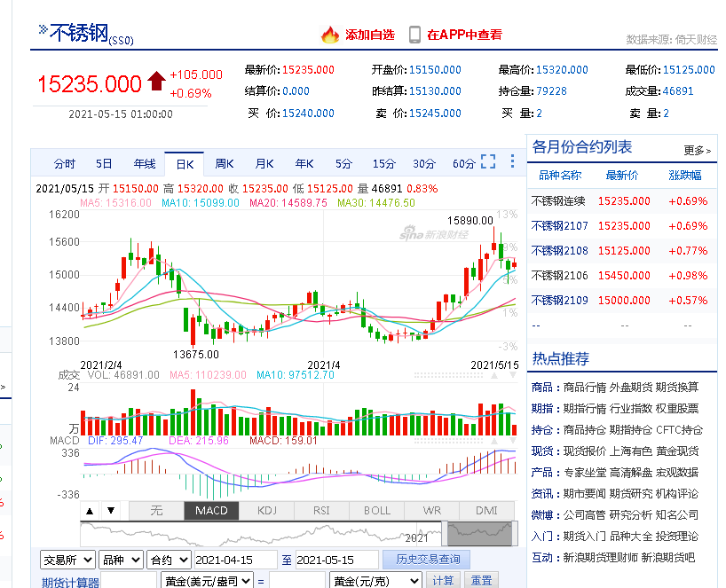Screen dimensions: 726x588
Task: Switch to 周K chart tab
Action: click(224, 164)
